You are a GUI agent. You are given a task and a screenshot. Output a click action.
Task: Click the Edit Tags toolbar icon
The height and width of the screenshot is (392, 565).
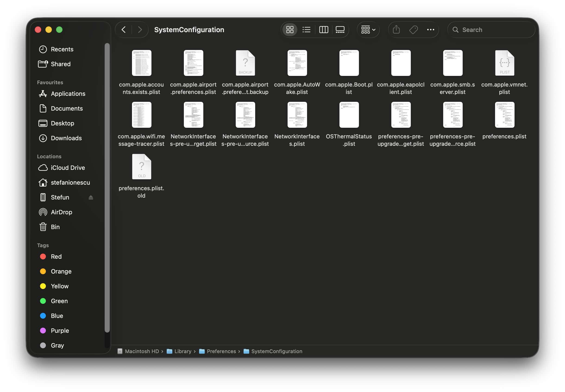(413, 30)
